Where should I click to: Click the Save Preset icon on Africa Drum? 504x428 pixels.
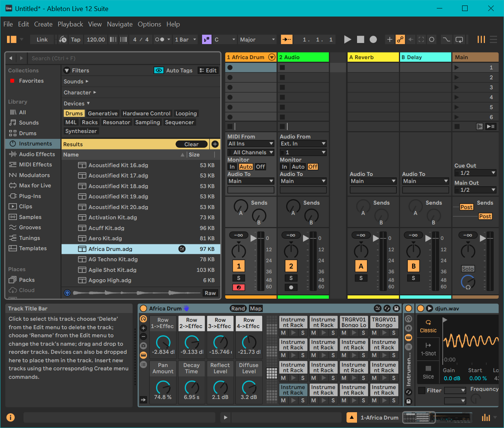click(x=396, y=309)
